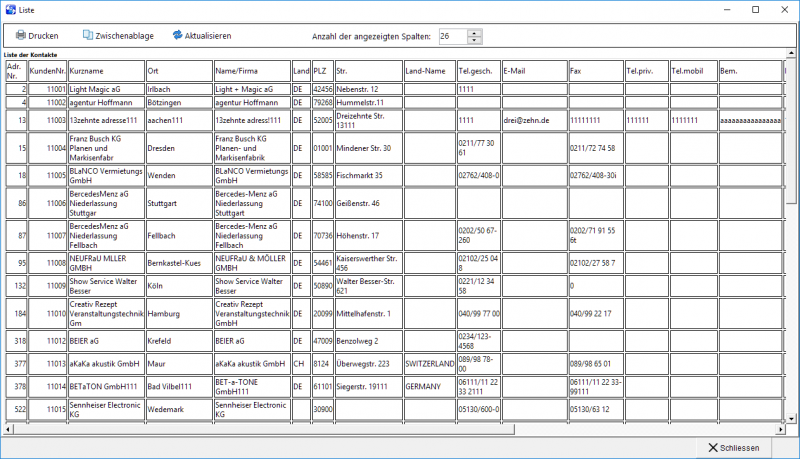Click the Geißenstr. 46 cell
Viewport: 800px width, 459px height.
click(369, 203)
